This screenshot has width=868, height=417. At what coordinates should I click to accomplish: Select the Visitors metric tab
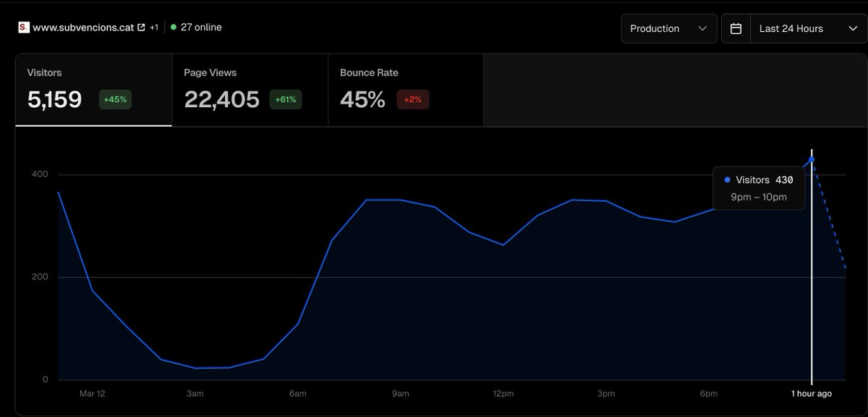pyautogui.click(x=94, y=90)
